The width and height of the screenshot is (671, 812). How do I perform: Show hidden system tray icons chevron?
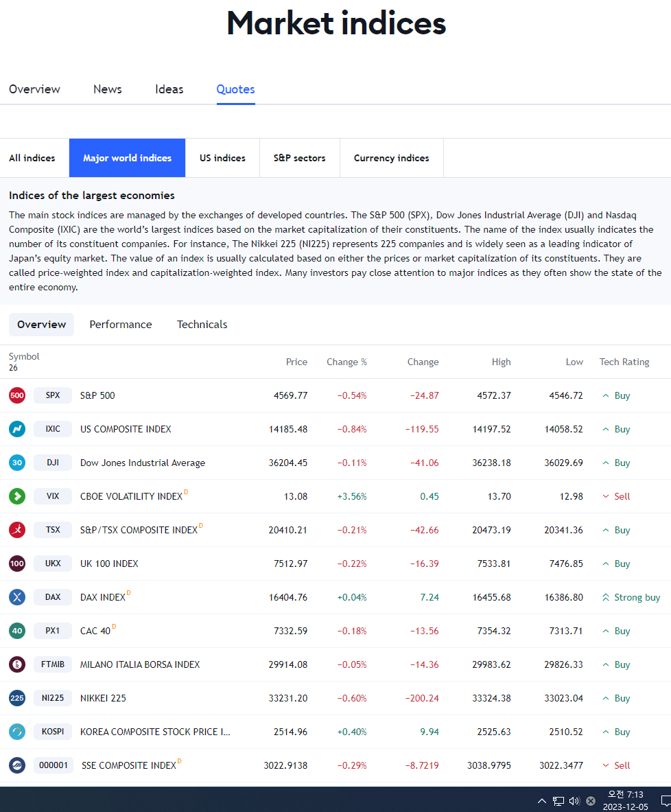point(541,801)
